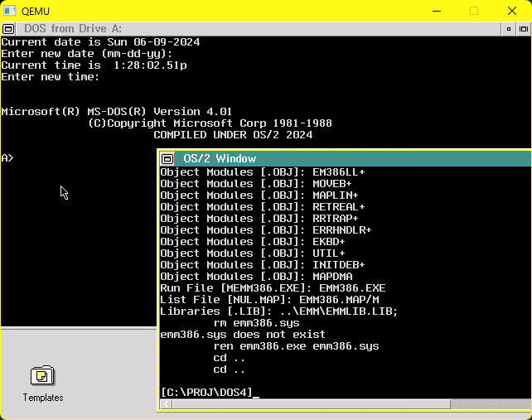
Task: Click the DOS window maximize button
Action: point(524,29)
